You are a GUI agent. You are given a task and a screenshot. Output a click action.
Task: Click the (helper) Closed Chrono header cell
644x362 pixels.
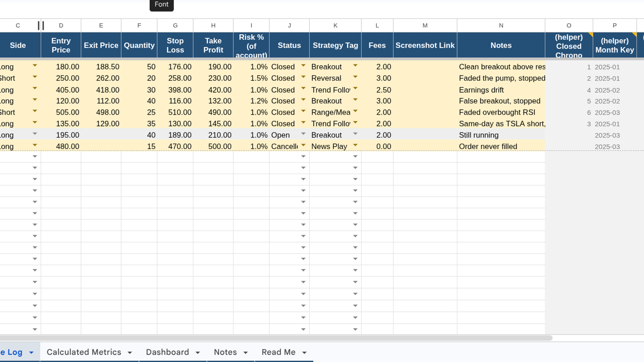(569, 45)
